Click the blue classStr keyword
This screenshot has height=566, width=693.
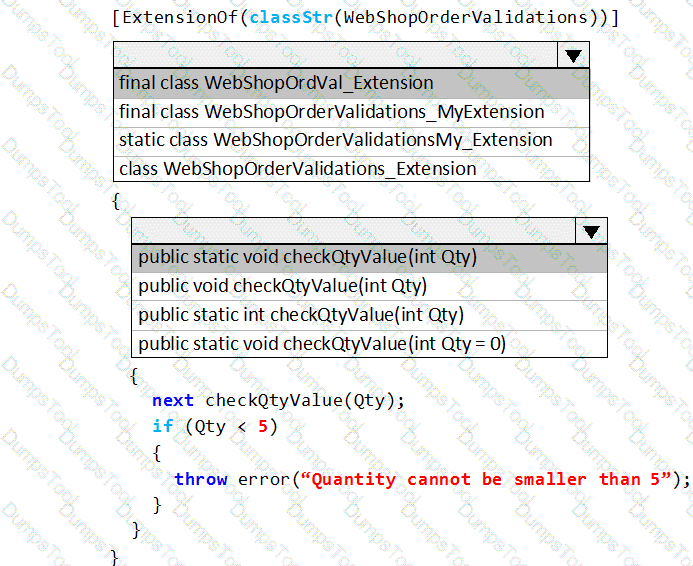288,18
